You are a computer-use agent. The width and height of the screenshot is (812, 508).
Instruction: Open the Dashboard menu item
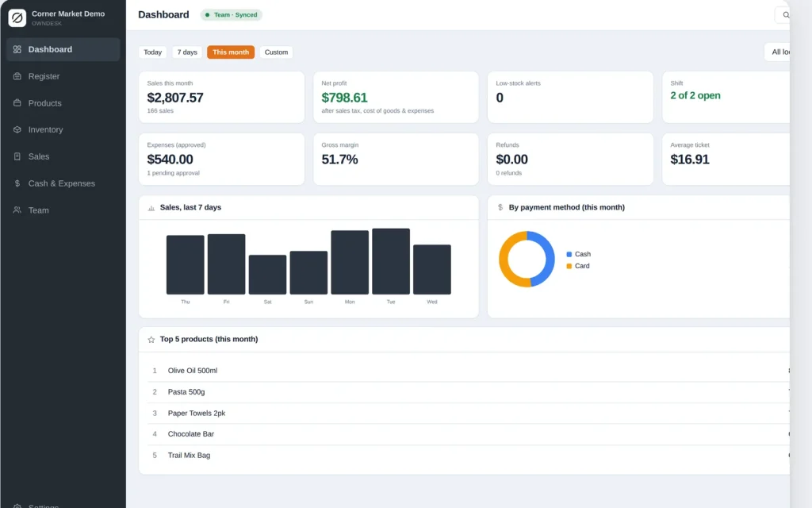63,49
